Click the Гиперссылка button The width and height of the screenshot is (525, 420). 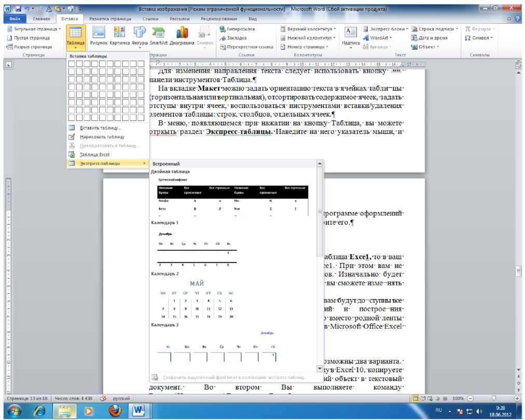(237, 29)
